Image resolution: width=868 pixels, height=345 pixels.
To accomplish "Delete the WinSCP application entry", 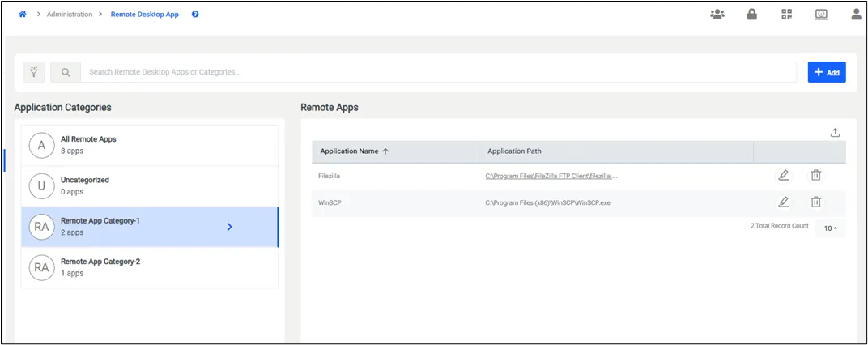I will click(x=815, y=202).
